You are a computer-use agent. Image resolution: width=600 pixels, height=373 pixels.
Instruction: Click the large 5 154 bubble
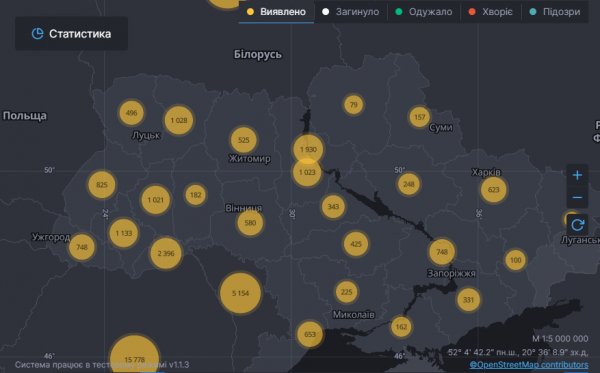[240, 293]
